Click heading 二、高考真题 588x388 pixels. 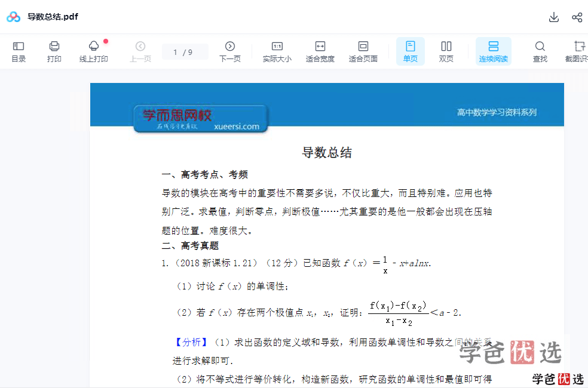click(190, 246)
